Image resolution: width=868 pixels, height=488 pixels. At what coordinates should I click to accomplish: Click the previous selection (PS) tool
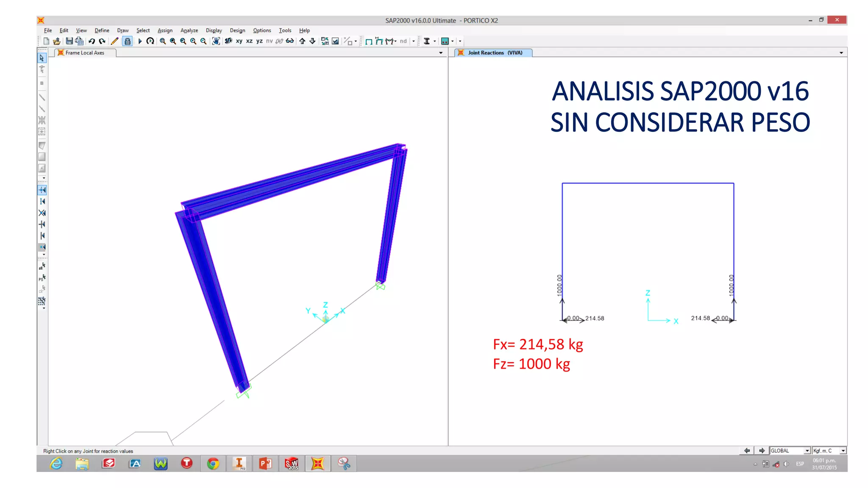click(42, 278)
